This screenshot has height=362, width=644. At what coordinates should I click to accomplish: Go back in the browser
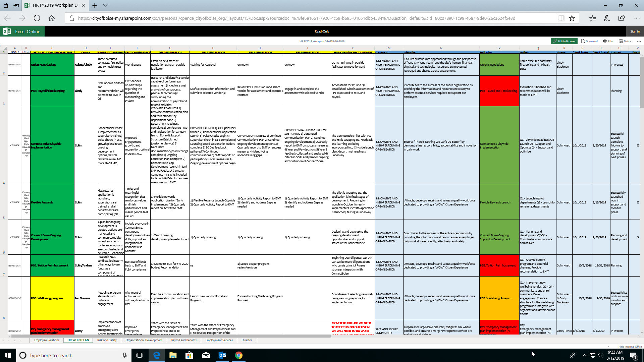(7, 18)
